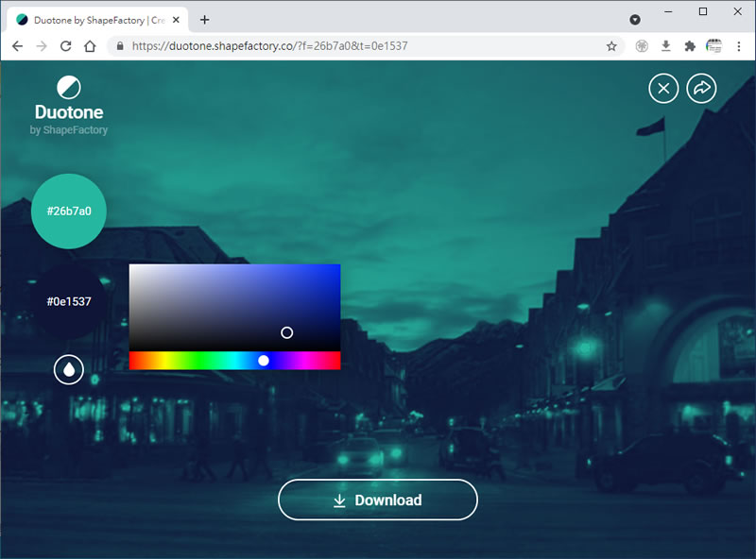The height and width of the screenshot is (559, 756).
Task: Go back to the previous page
Action: pyautogui.click(x=17, y=45)
